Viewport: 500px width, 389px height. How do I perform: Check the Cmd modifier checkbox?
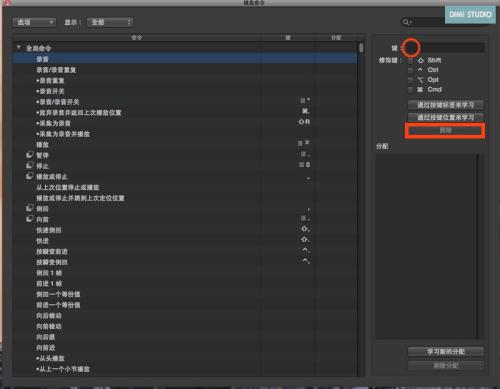tap(410, 90)
